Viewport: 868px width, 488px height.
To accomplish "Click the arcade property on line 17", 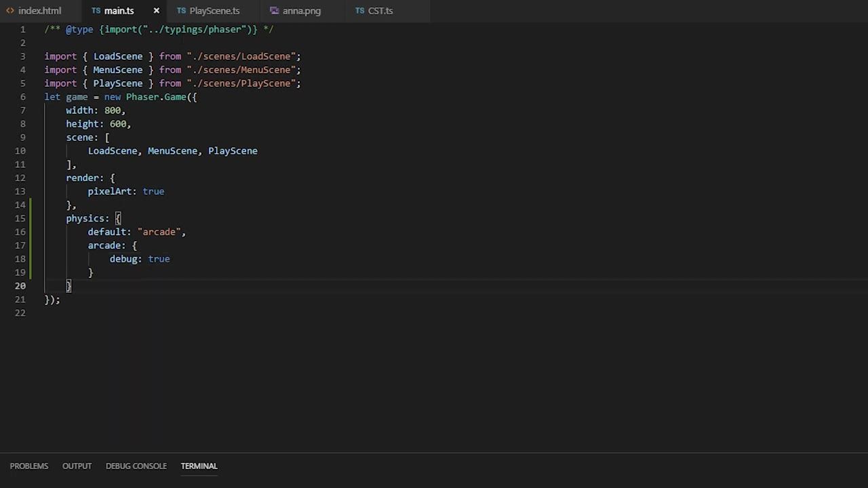I will pyautogui.click(x=104, y=245).
